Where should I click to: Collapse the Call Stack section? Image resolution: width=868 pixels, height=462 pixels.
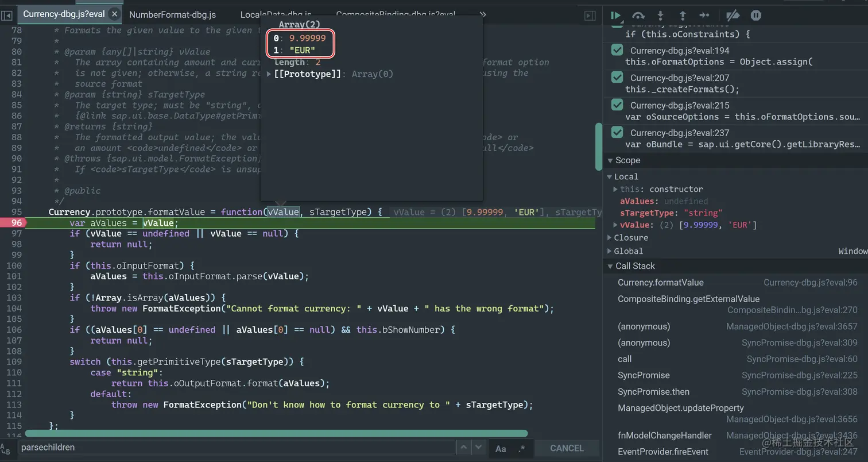[610, 266]
